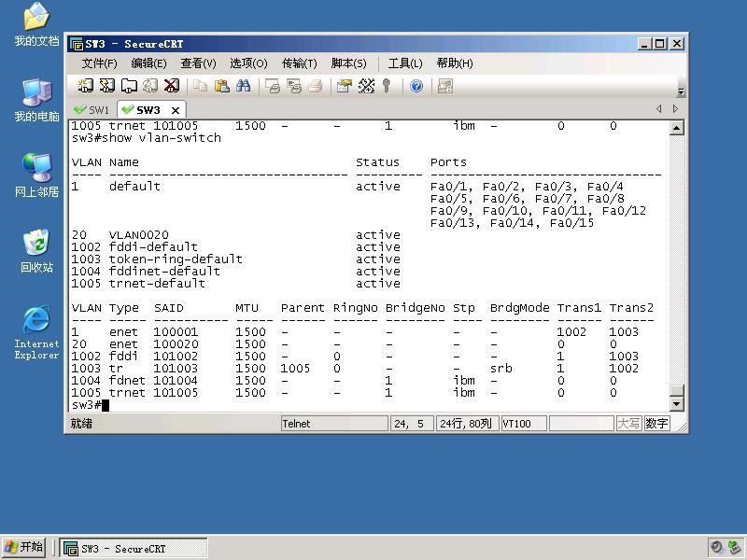Screen dimensions: 747x560
Task: Click the 我的文档 desktop icon
Action: point(36,25)
